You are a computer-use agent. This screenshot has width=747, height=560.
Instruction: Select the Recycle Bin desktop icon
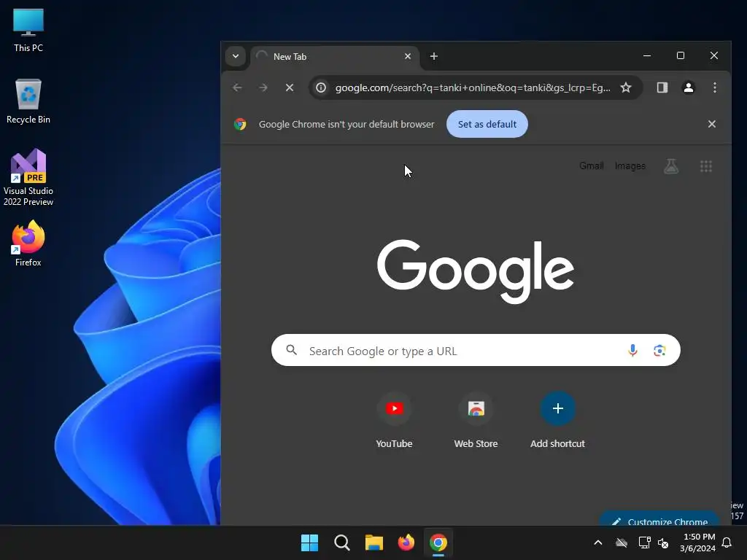pyautogui.click(x=28, y=101)
